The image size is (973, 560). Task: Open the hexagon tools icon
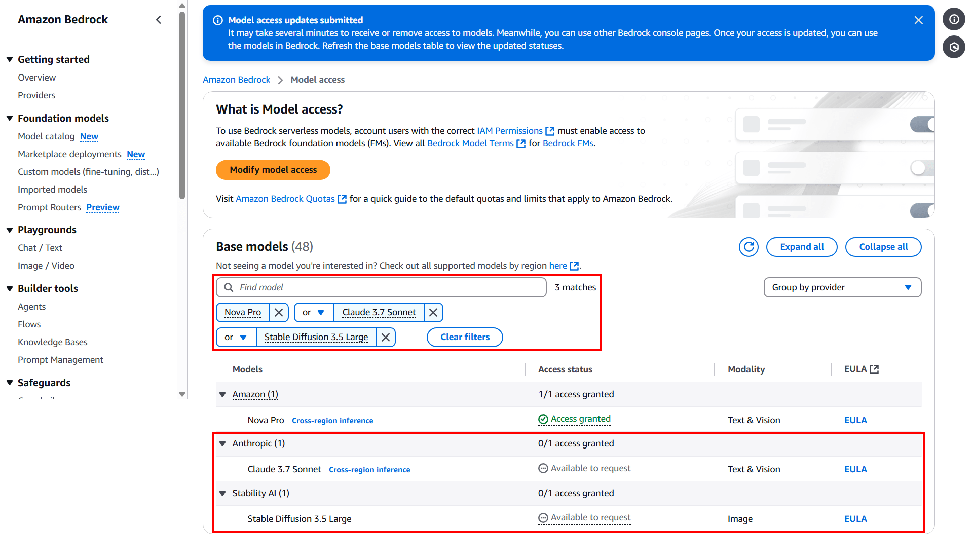tap(954, 47)
